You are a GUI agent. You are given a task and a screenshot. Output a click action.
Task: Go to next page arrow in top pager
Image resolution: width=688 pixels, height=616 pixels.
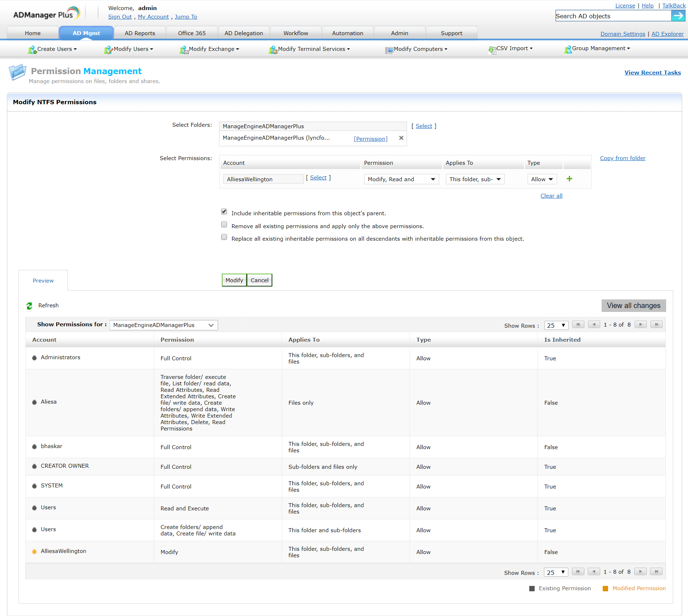point(640,324)
